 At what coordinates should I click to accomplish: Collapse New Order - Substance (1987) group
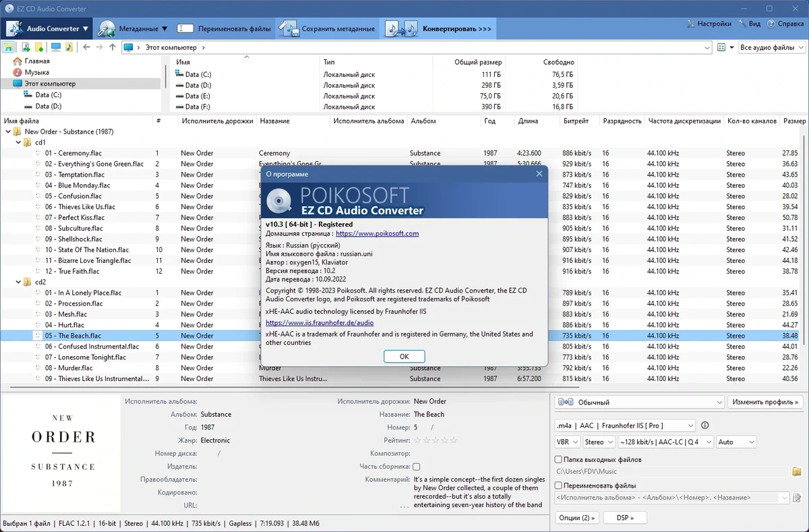point(8,131)
